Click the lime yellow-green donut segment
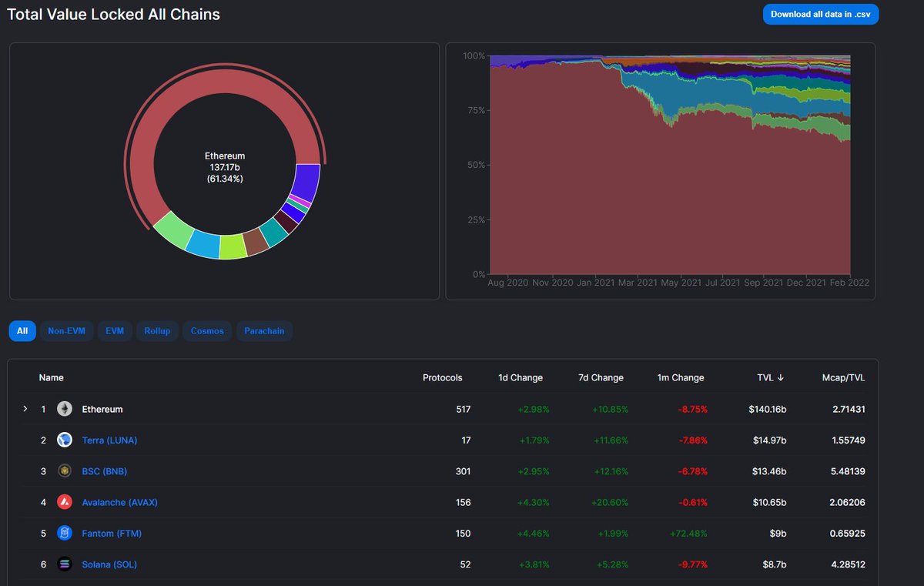Viewport: 924px width, 586px height. coord(233,246)
